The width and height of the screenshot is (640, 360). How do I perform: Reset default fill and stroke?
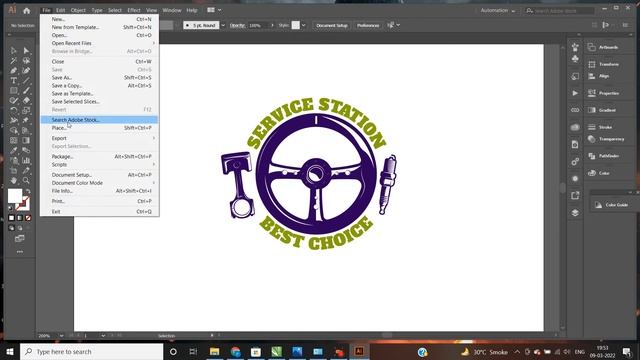11,208
